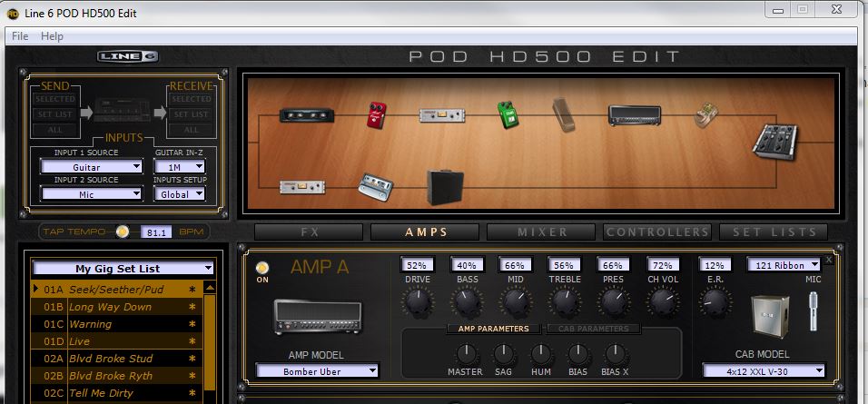Screen dimensions: 868x404
Task: Switch to the AMP PARAMETERS view
Action: (493, 329)
